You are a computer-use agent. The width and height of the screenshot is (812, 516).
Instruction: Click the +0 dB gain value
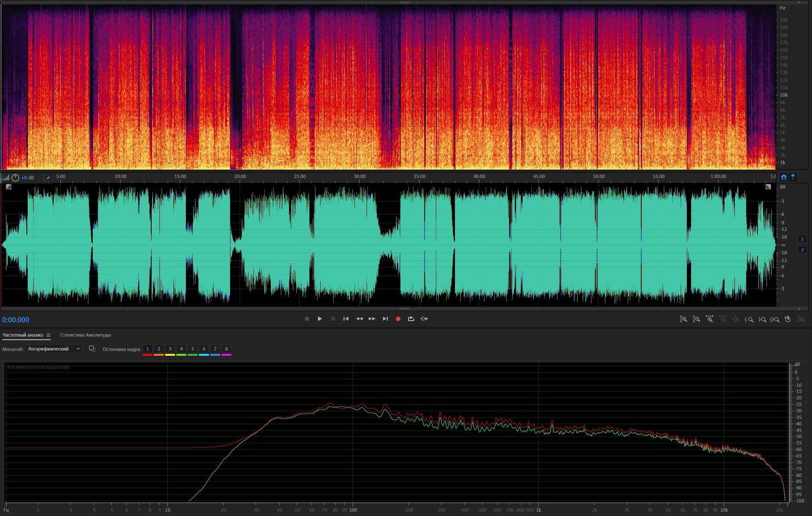(28, 178)
